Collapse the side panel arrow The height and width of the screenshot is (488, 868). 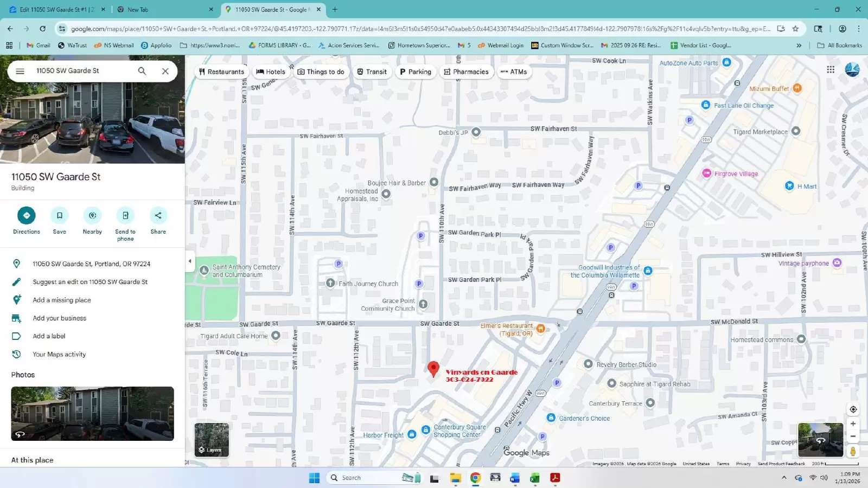point(190,261)
